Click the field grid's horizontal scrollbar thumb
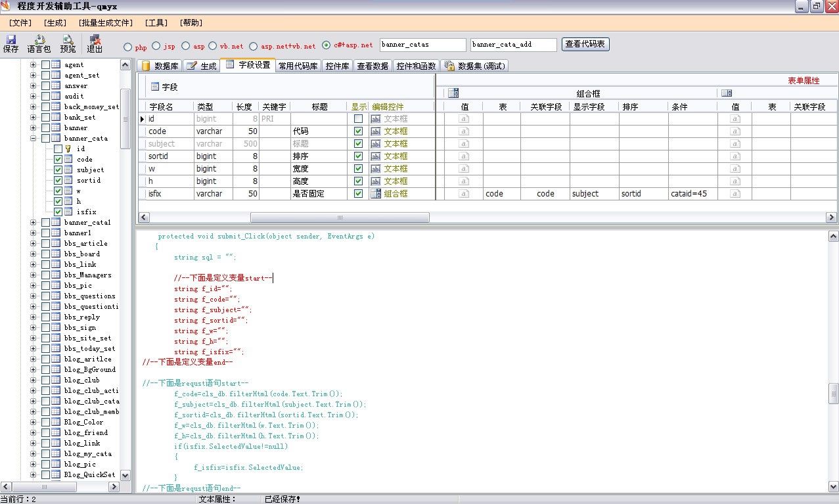Screen dimensions: 839x504 [340, 218]
